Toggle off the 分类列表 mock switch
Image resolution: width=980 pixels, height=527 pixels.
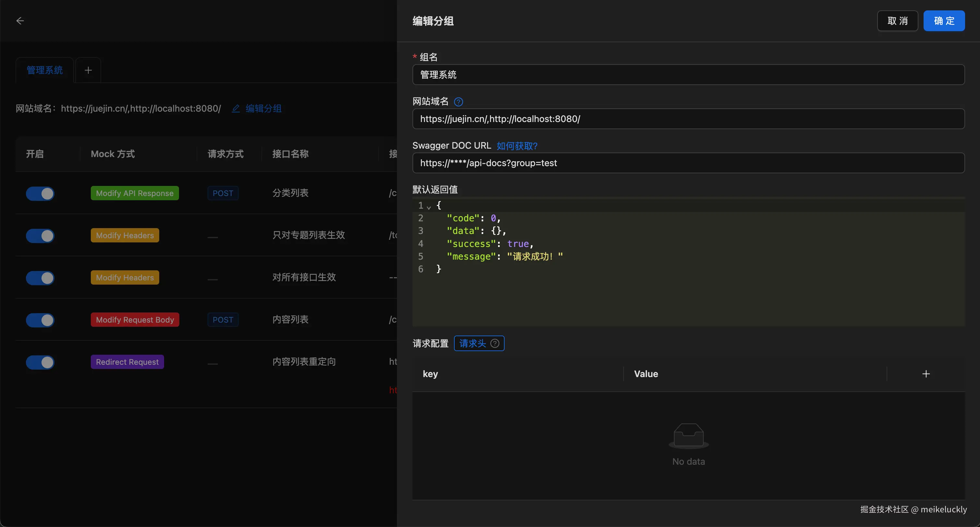point(40,193)
